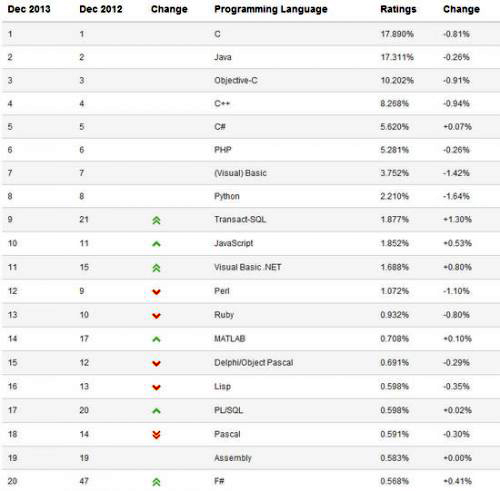Click the Assembly language name
This screenshot has width=500, height=491.
pos(233,458)
